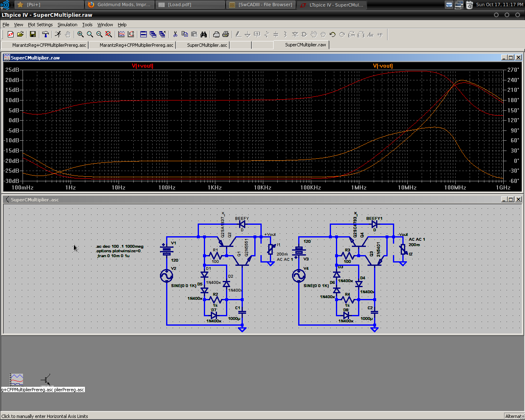Select the Draw Wire pencil tool
The height and width of the screenshot is (420, 525).
coord(238,34)
